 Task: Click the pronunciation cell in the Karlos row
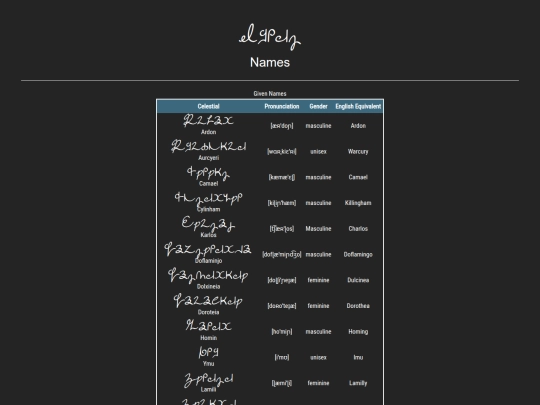(x=282, y=229)
